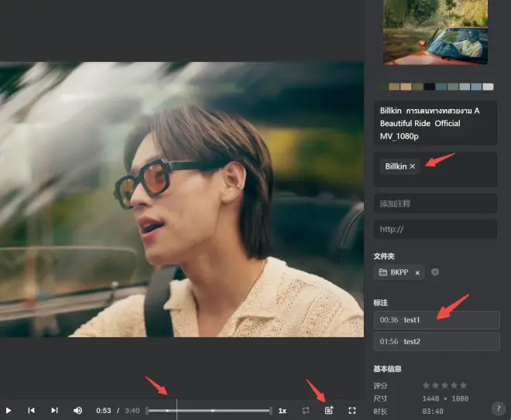Select the light gray last color swatch
This screenshot has height=420, width=511.
coord(489,87)
